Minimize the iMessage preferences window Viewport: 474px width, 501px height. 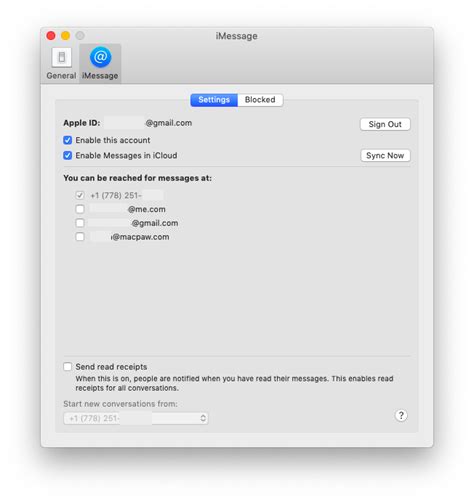pyautogui.click(x=65, y=36)
